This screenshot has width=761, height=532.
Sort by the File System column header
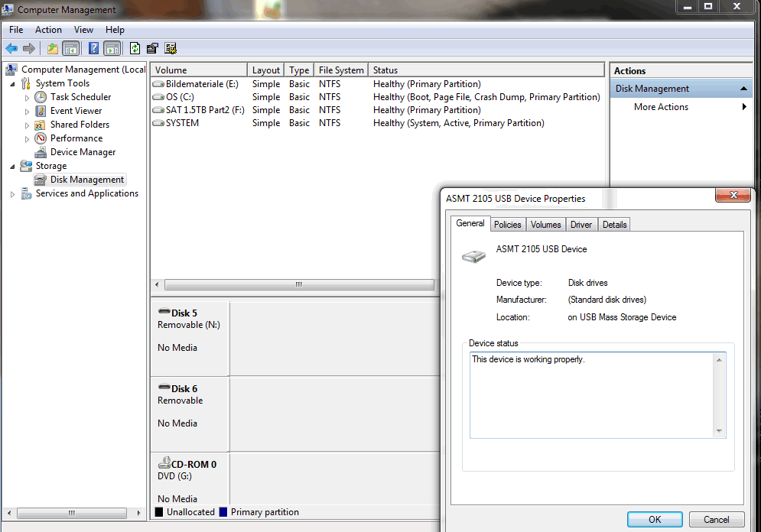tap(341, 70)
